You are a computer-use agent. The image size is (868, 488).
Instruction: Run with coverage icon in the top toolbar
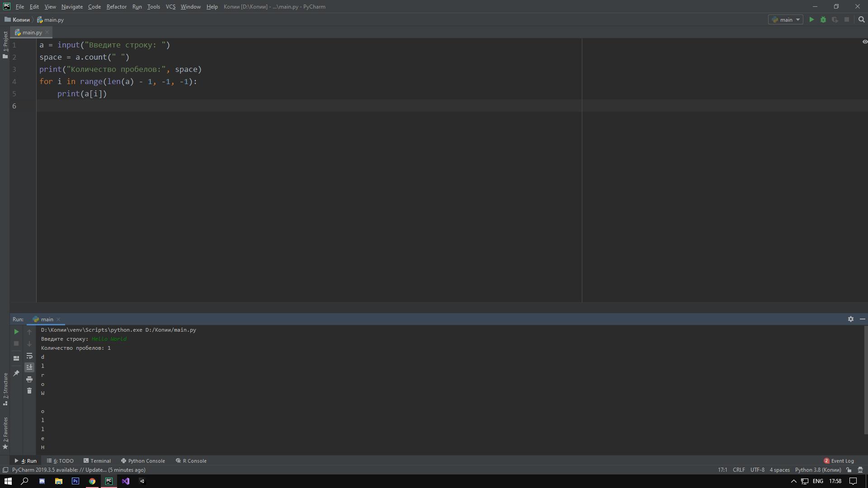click(835, 19)
